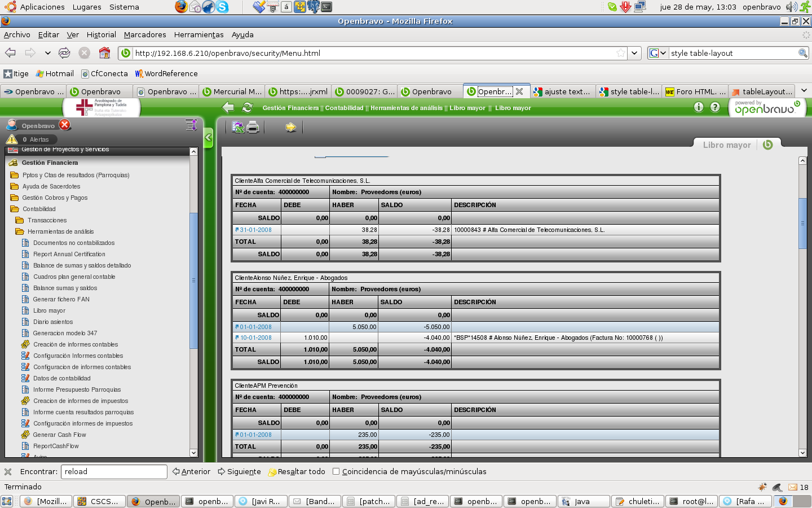Click the Openbravo refresh icon in green header

point(247,107)
